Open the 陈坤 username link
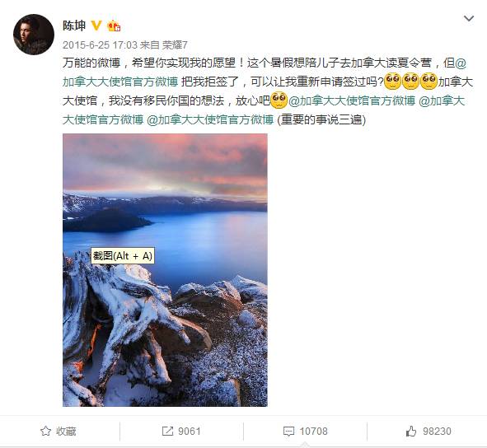This screenshot has height=448, width=487. (74, 26)
